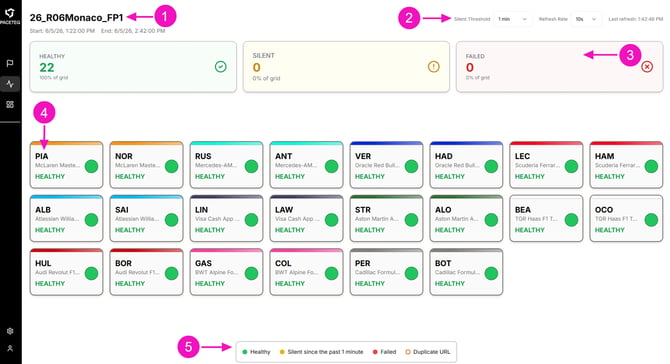Click HAM card's green status dot
Image resolution: width=670 pixels, height=364 pixels.
click(x=651, y=166)
